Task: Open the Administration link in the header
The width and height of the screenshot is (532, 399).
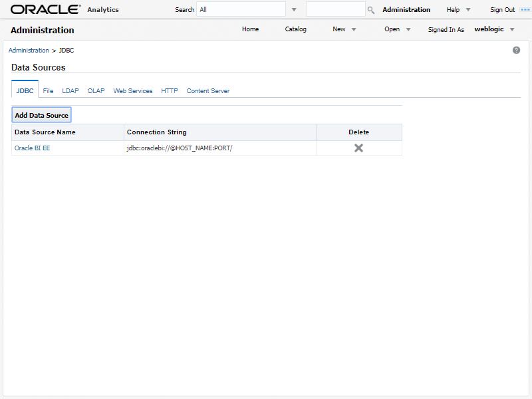Action: pos(406,9)
